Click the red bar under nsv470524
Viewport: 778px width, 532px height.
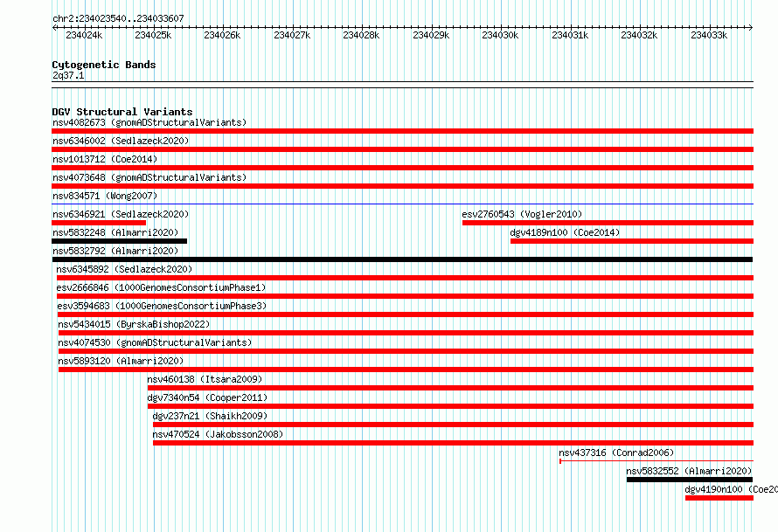(453, 443)
